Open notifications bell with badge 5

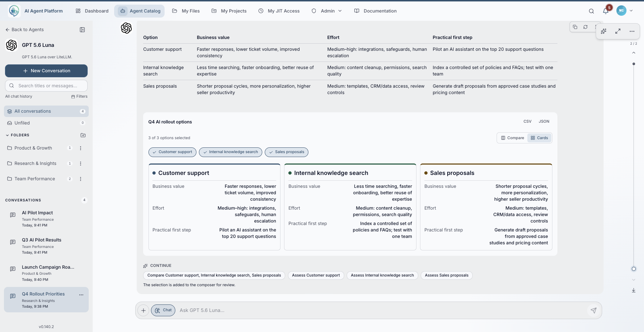coord(606,11)
